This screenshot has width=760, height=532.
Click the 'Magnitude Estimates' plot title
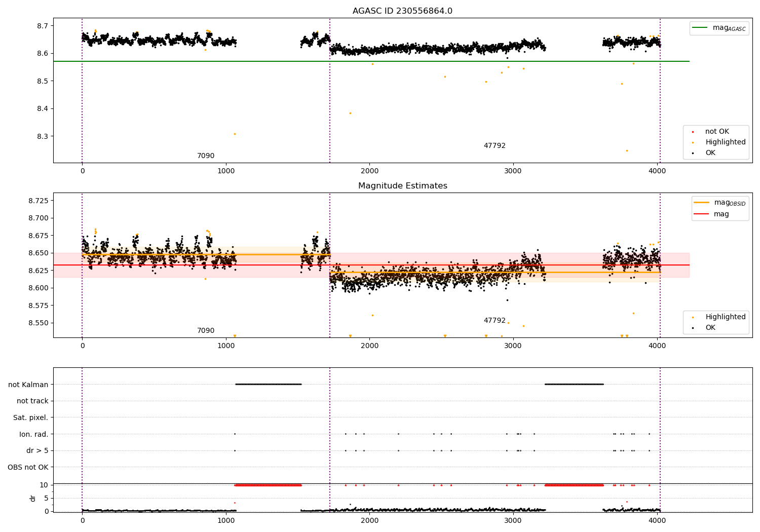click(x=402, y=186)
